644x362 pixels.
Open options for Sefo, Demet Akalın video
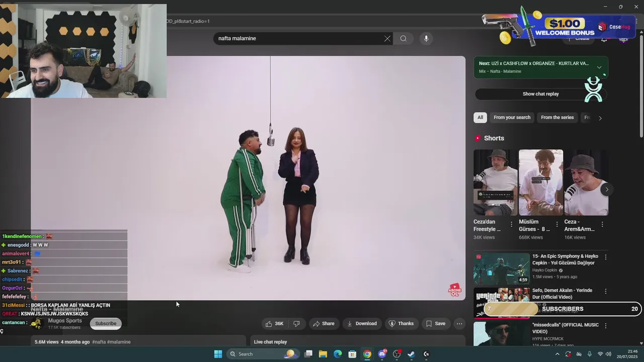pyautogui.click(x=606, y=291)
